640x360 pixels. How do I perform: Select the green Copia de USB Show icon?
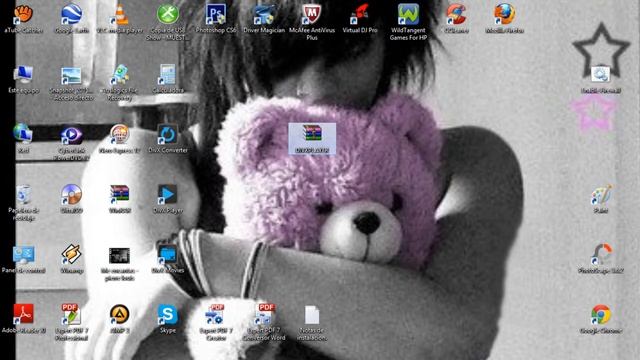tap(168, 14)
